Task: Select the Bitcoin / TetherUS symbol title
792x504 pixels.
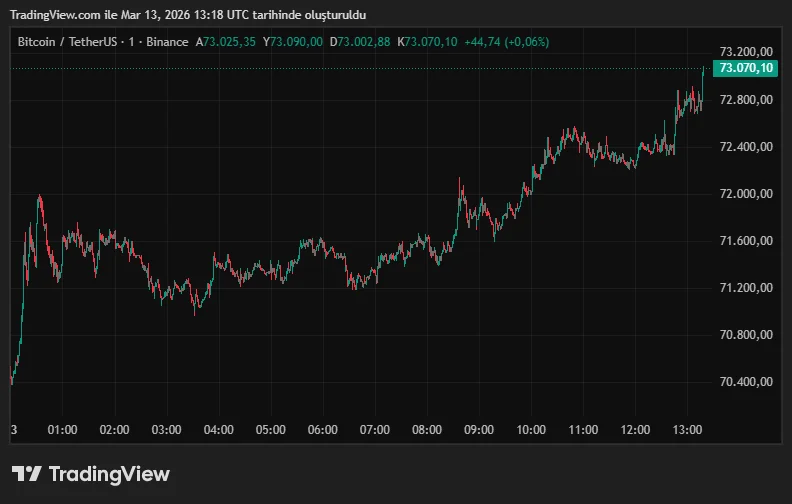Action: click(67, 42)
